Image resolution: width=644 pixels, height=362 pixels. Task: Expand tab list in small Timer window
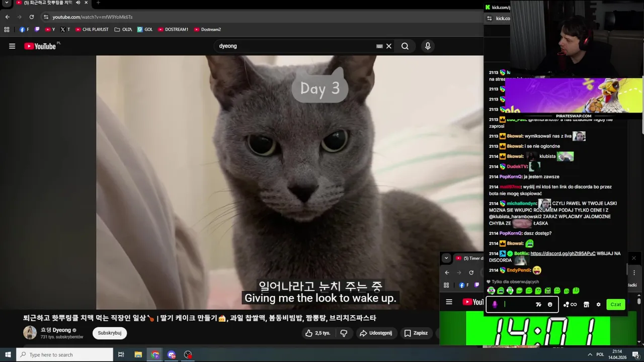point(446,258)
